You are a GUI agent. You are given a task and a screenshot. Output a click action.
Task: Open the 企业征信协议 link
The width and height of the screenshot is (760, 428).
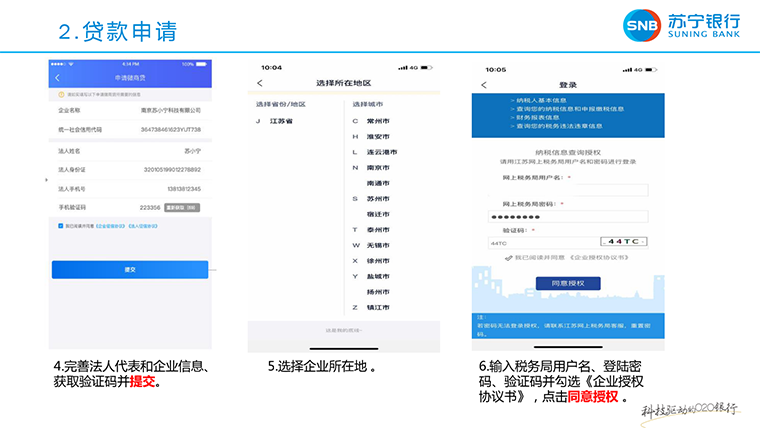click(111, 226)
